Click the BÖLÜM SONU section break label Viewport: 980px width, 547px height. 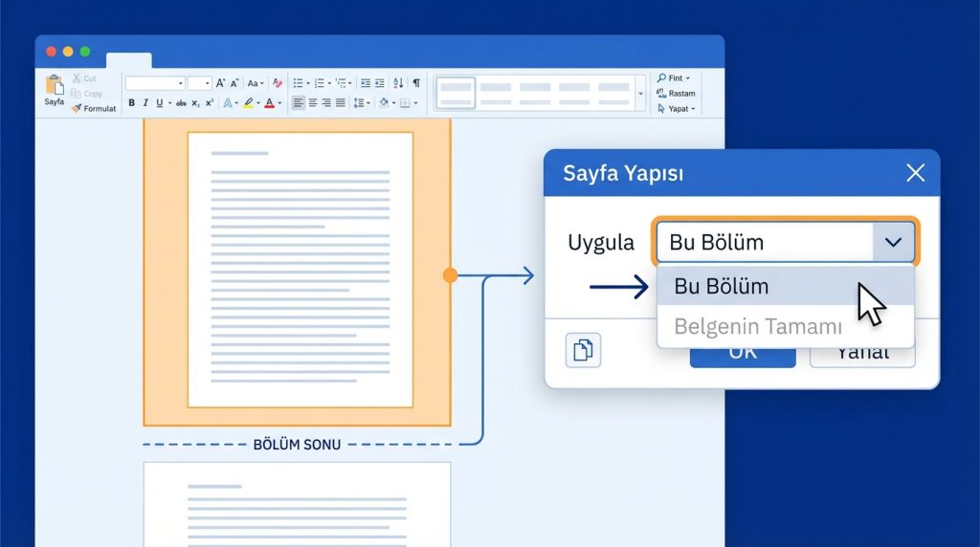click(297, 445)
